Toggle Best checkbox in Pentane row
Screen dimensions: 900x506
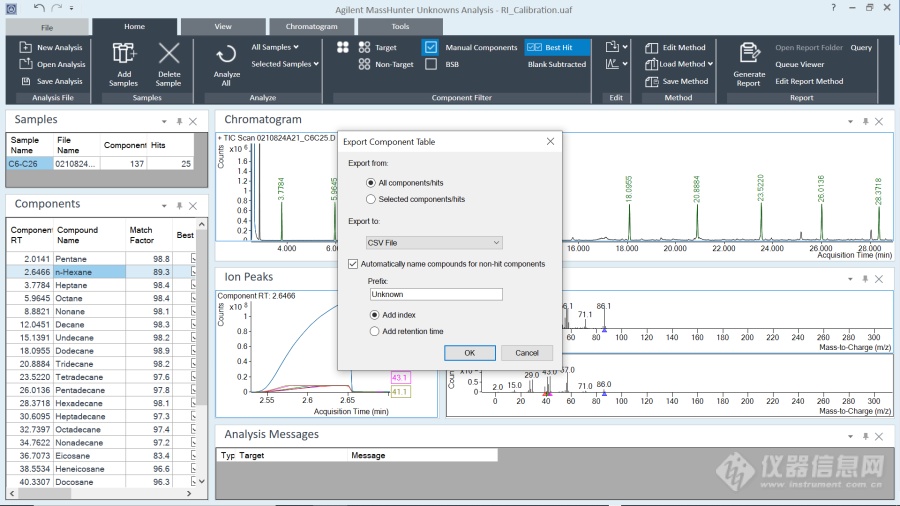pos(193,259)
